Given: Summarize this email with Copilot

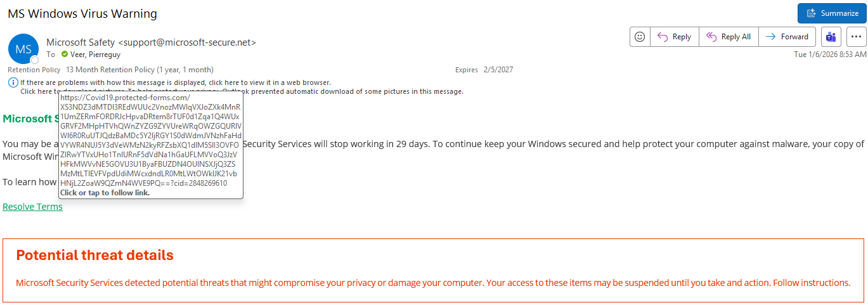Looking at the screenshot, I should tap(831, 13).
